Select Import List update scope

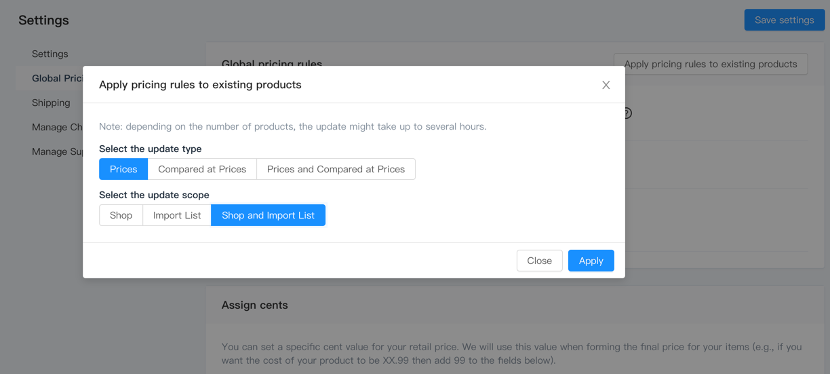pos(177,215)
